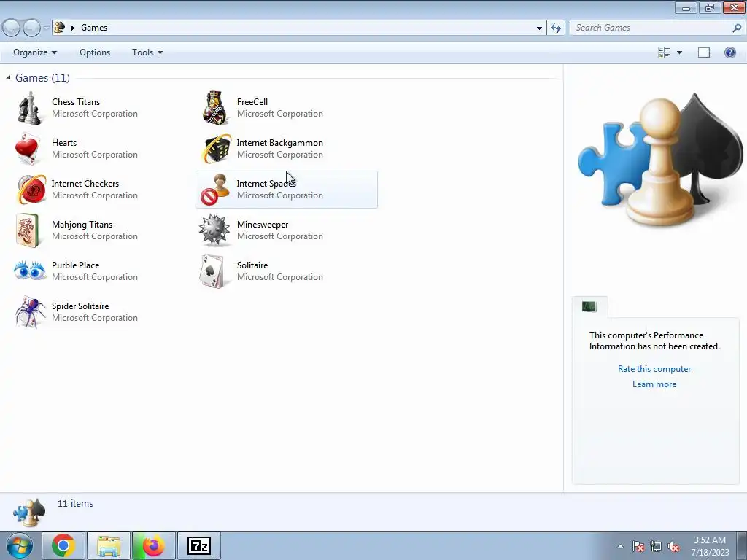The image size is (747, 560).
Task: Select the Internet Backgammon label
Action: [279, 143]
